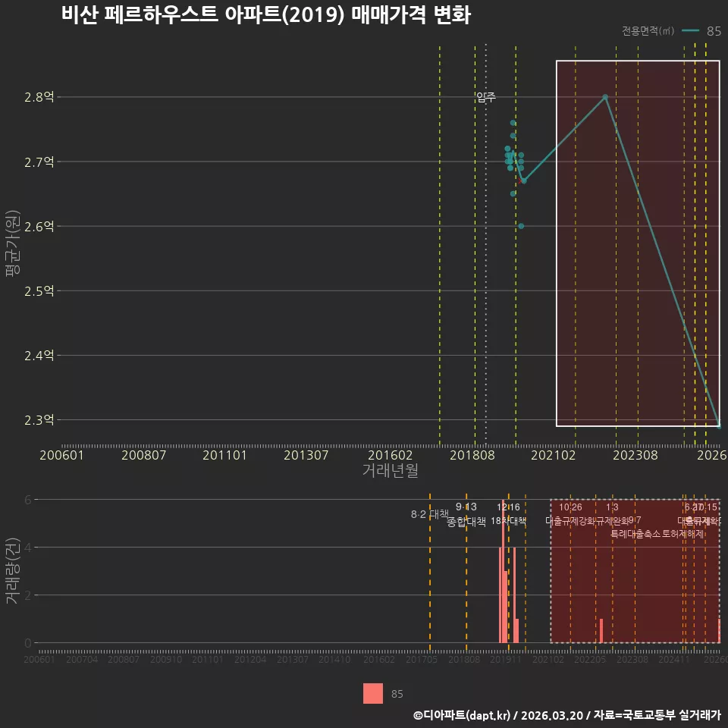
Task: Click the '종합대책' policy label
Action: (x=466, y=522)
